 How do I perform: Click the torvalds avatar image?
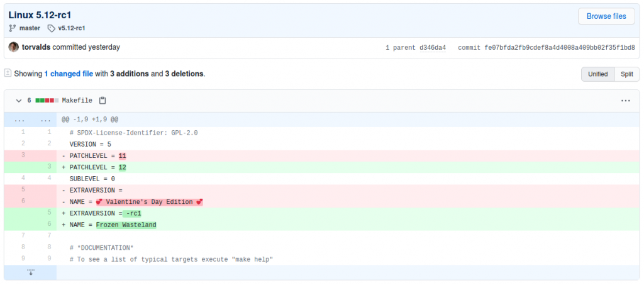click(x=14, y=47)
